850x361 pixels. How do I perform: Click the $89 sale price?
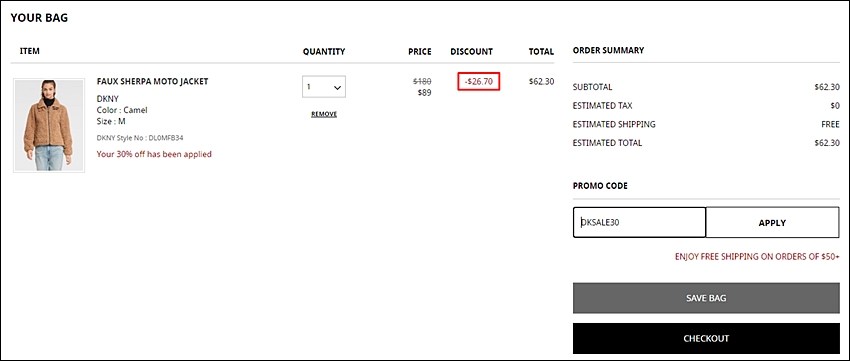[424, 93]
